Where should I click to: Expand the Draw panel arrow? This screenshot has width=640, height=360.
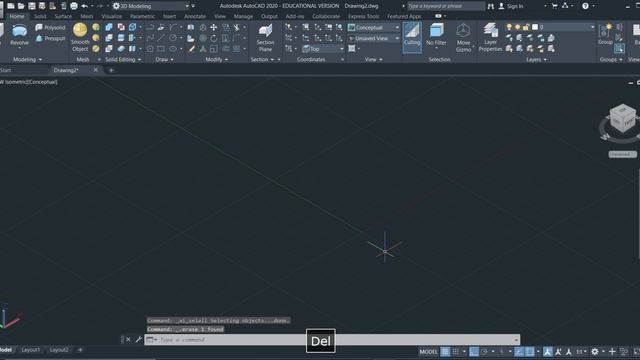[x=172, y=60]
